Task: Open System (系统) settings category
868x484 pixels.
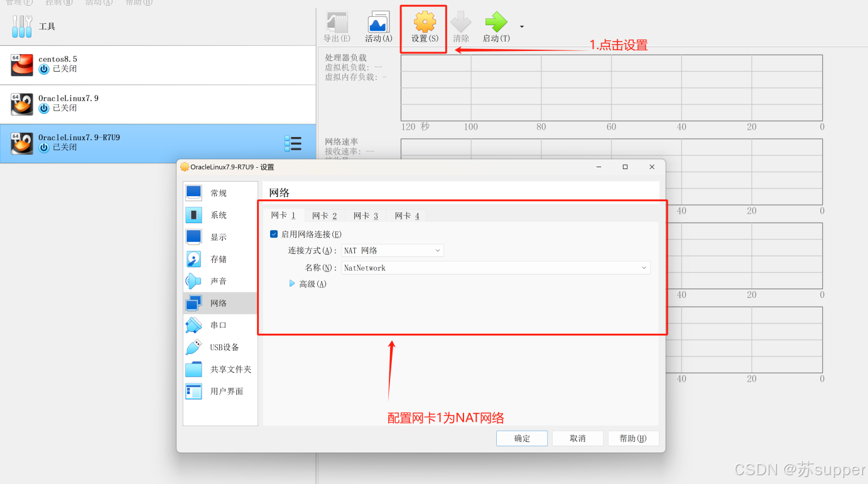Action: (x=220, y=215)
